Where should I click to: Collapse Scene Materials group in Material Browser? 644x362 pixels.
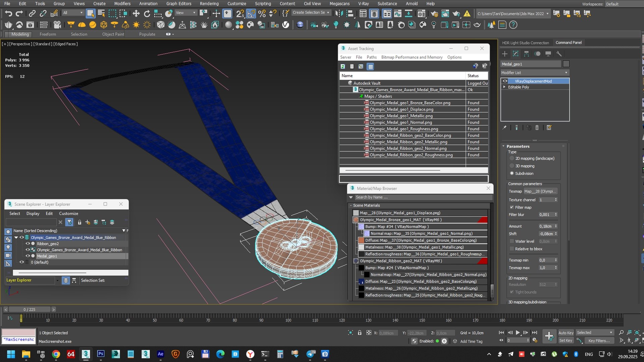[x=351, y=205]
